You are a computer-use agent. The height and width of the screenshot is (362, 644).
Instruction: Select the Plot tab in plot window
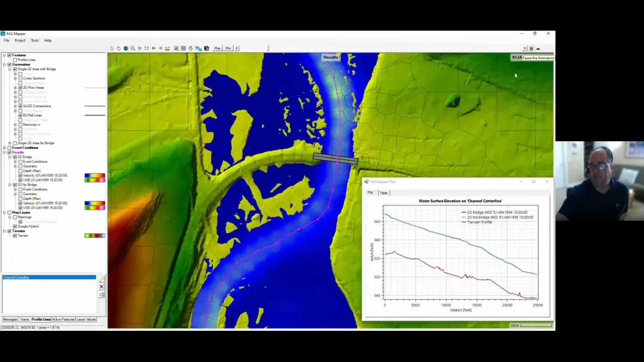pyautogui.click(x=370, y=193)
